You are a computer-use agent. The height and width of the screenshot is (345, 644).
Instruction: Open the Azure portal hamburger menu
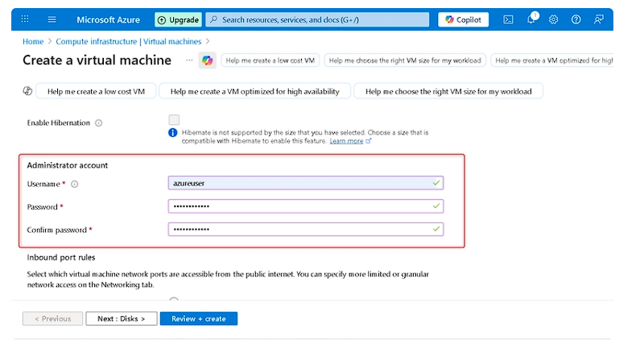point(52,19)
